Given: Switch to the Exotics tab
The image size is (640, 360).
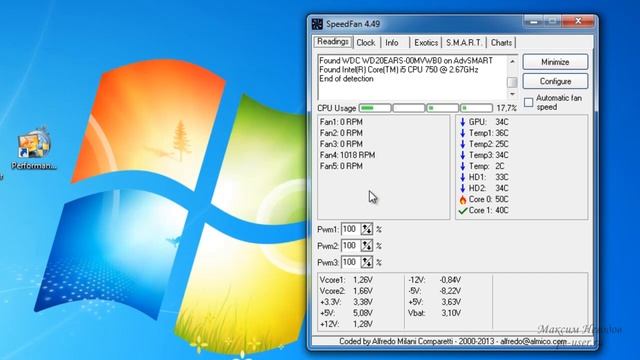Looking at the screenshot, I should (426, 42).
